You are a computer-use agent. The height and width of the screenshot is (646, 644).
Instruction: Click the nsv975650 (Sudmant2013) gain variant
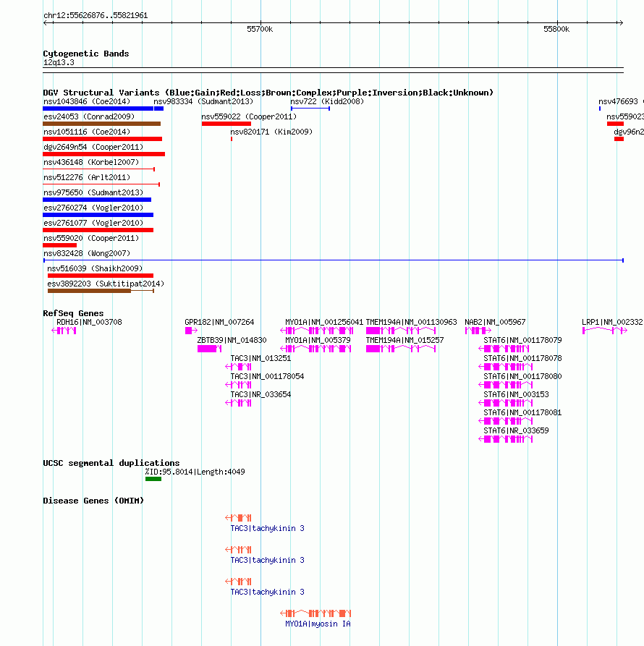click(x=97, y=200)
